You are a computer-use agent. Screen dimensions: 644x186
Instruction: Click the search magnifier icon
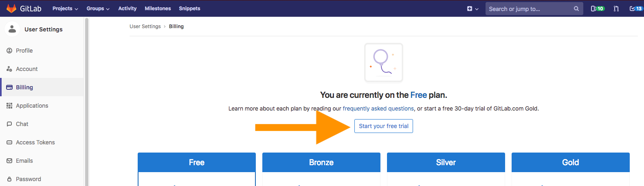[576, 9]
